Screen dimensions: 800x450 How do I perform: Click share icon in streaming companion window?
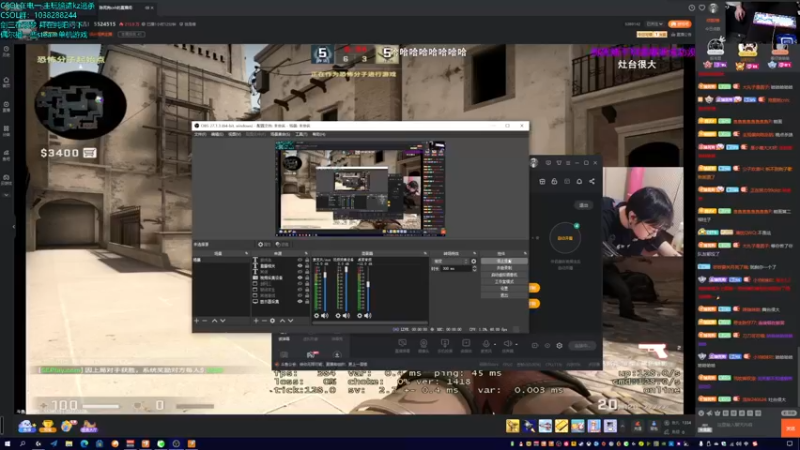[x=592, y=182]
